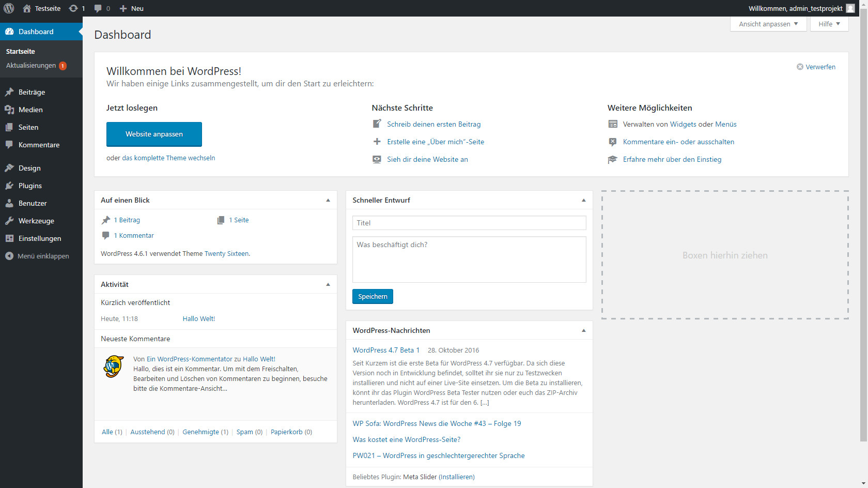868x488 pixels.
Task: Open comments bubble in admin bar
Action: point(98,8)
